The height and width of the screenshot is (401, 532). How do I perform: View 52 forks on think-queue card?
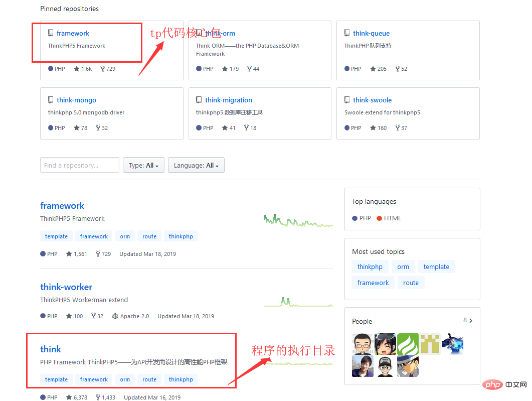click(401, 69)
